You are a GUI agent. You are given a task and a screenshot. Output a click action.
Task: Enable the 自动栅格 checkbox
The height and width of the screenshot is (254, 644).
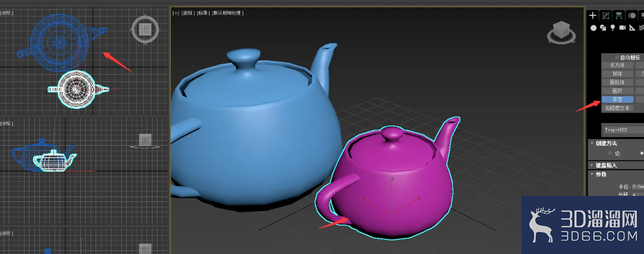pyautogui.click(x=617, y=58)
